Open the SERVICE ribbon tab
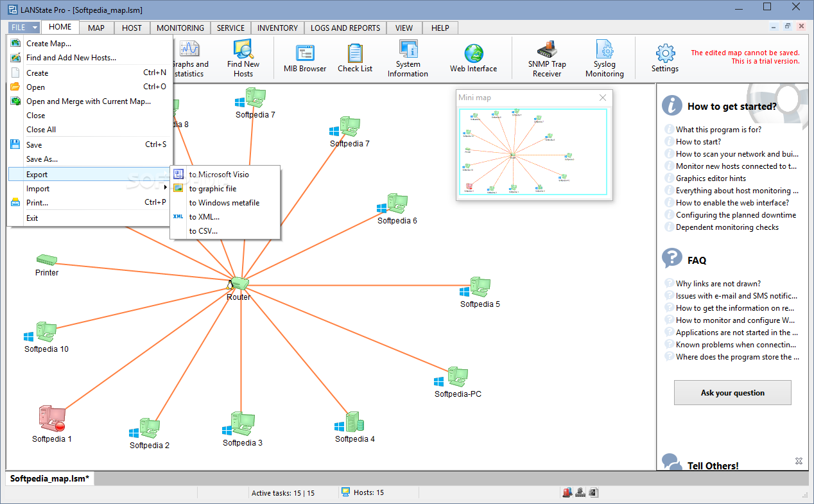The image size is (814, 504). pyautogui.click(x=230, y=28)
